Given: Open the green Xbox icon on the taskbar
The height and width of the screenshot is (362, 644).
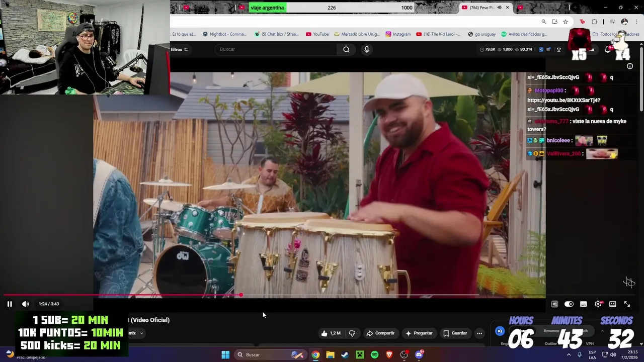Looking at the screenshot, I should 360,354.
